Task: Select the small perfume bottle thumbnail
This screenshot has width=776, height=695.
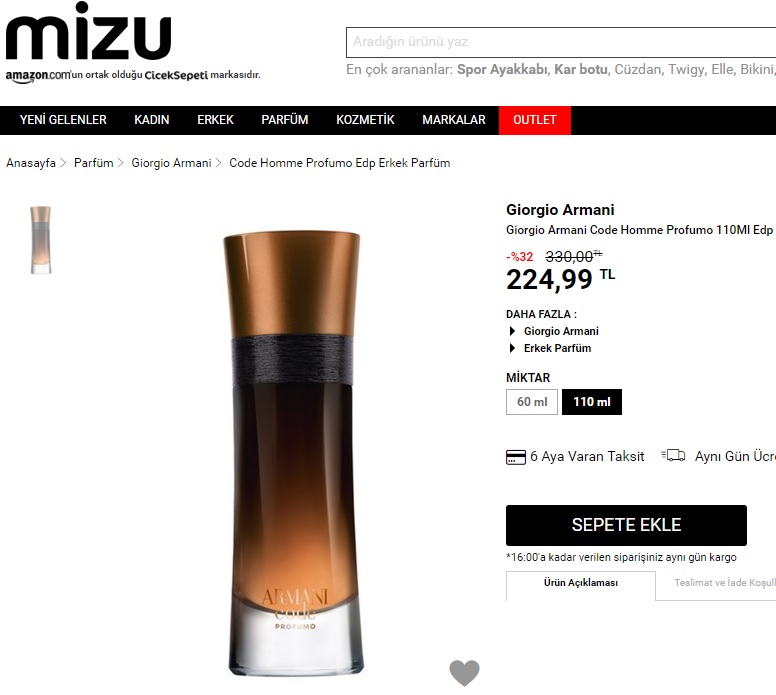Action: pyautogui.click(x=41, y=240)
